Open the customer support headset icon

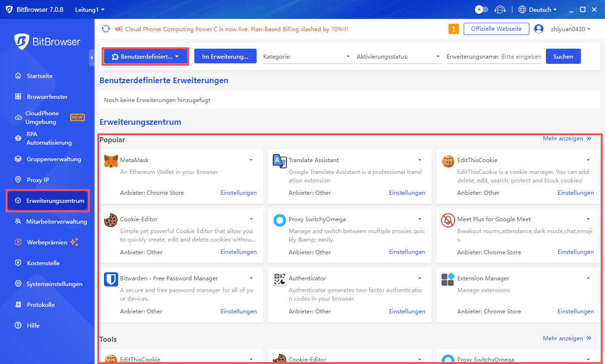tap(500, 9)
